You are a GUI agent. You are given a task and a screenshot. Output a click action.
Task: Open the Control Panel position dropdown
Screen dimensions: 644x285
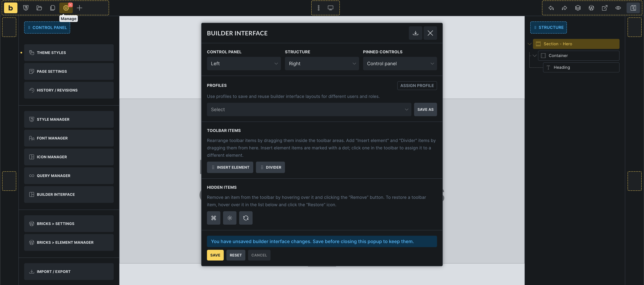[x=244, y=64]
